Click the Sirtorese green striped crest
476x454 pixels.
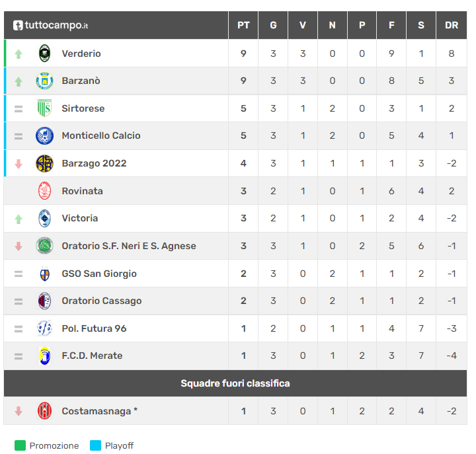click(44, 108)
